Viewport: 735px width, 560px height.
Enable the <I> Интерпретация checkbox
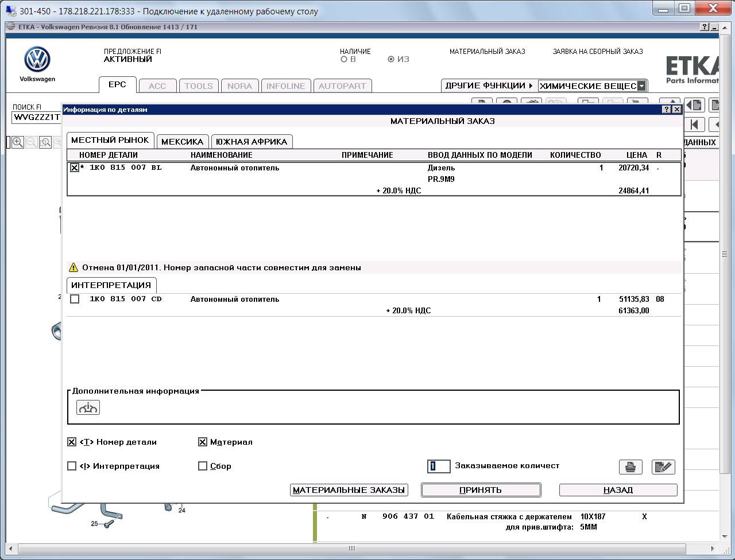click(72, 466)
